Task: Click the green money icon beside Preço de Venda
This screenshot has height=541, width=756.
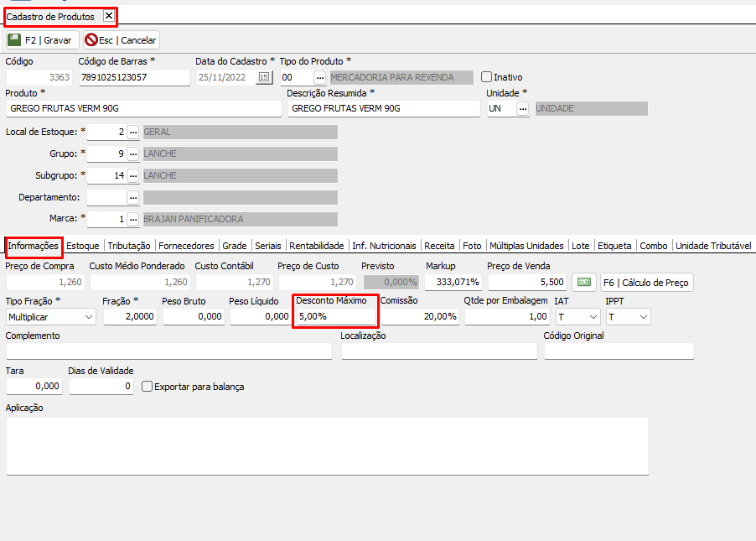Action: pyautogui.click(x=584, y=283)
